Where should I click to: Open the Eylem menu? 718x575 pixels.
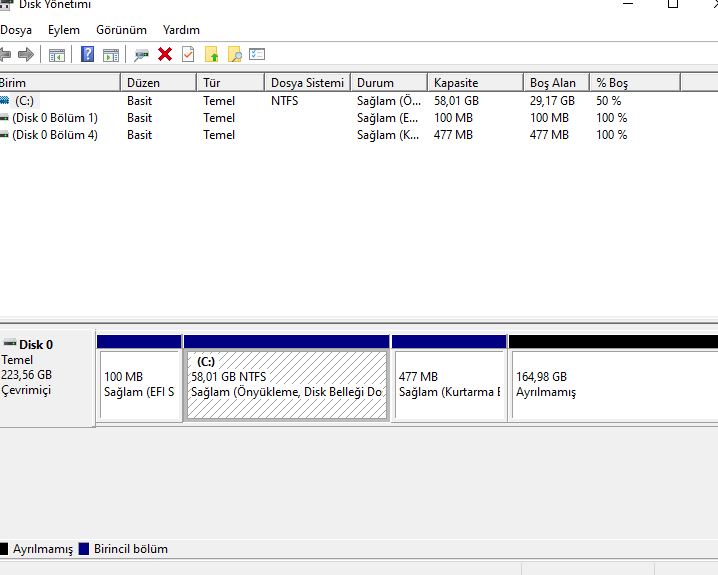tap(64, 30)
